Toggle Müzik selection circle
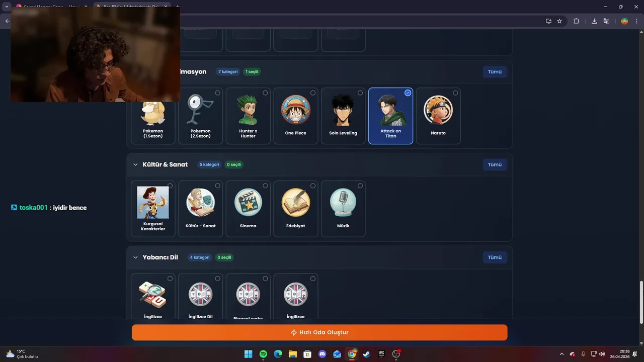 360,186
